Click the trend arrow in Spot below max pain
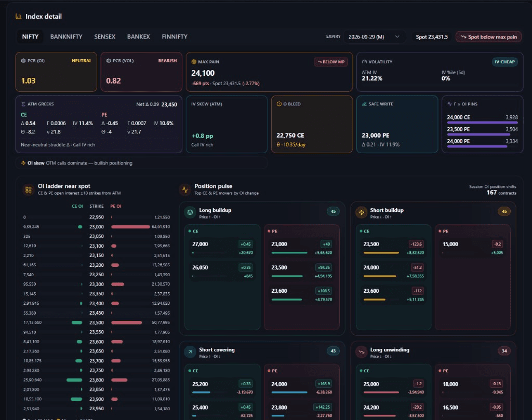The height and width of the screenshot is (420, 532). tap(463, 37)
